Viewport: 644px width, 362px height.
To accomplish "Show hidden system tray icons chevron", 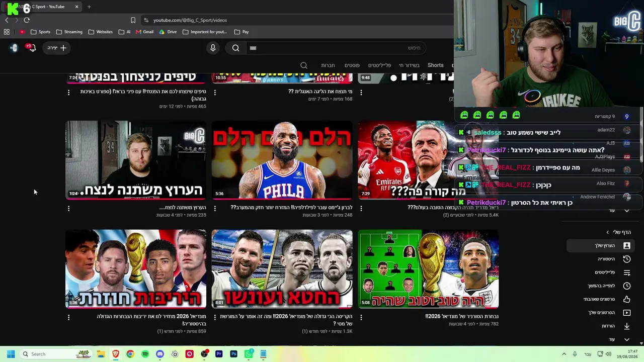I will (564, 354).
